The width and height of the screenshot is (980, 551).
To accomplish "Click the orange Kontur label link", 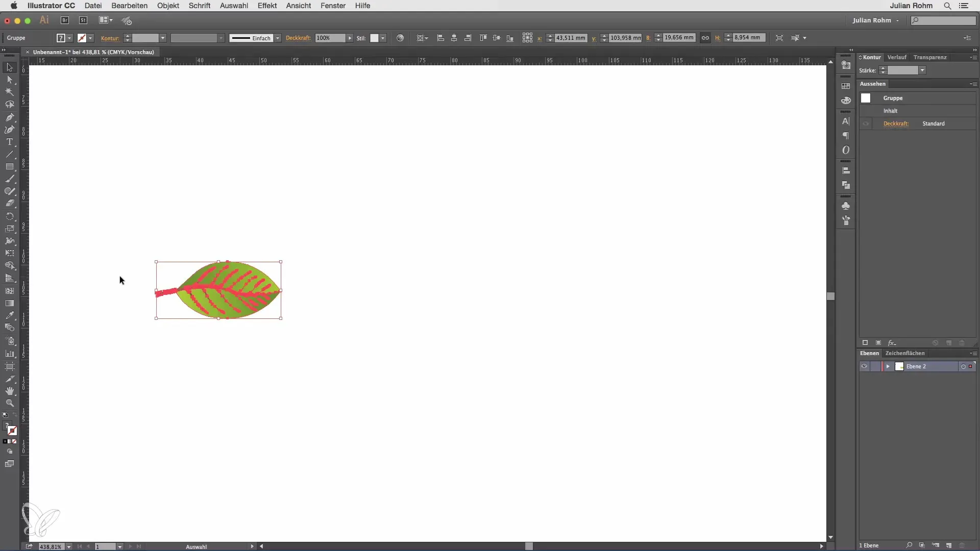I will point(110,38).
